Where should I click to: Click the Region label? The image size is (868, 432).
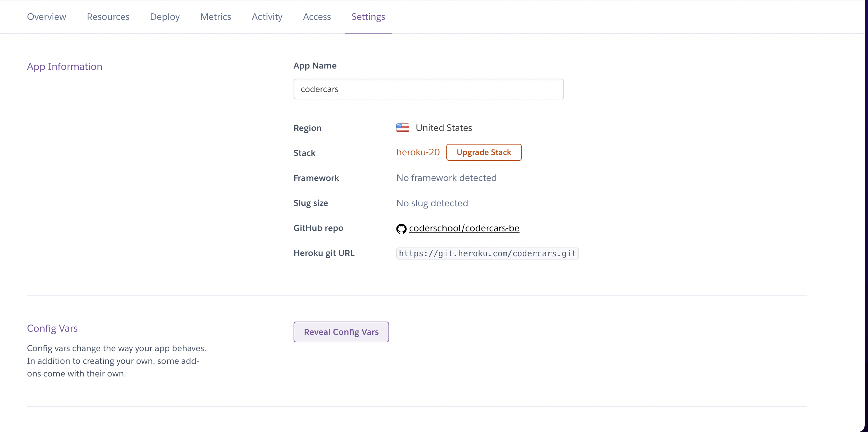[307, 128]
